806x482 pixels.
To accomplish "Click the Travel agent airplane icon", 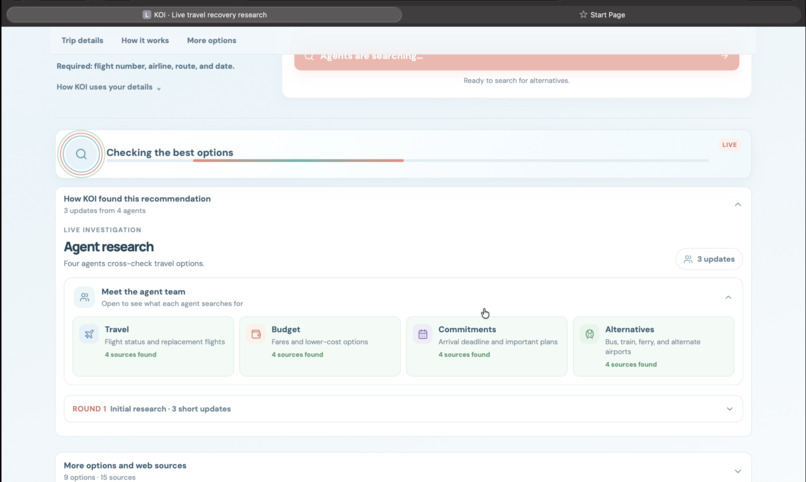I will 89,334.
